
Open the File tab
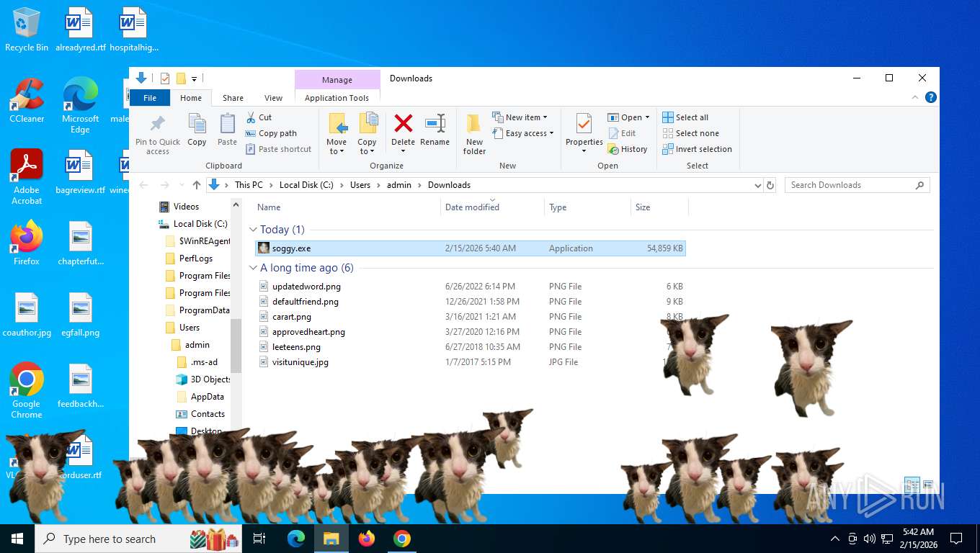coord(150,98)
